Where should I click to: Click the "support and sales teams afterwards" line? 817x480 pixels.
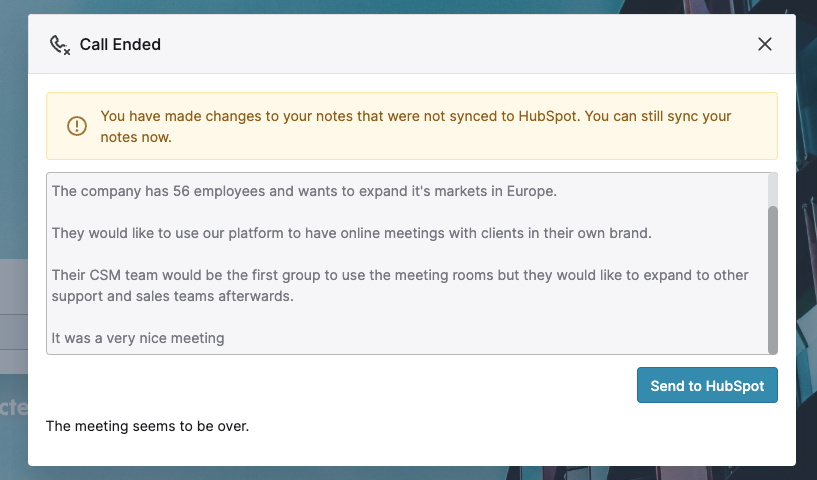tap(172, 296)
